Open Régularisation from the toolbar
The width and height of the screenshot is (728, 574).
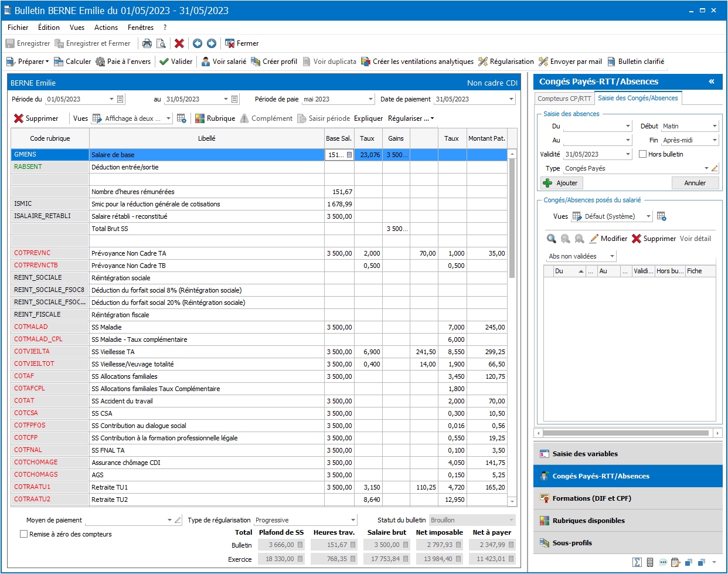tap(506, 62)
